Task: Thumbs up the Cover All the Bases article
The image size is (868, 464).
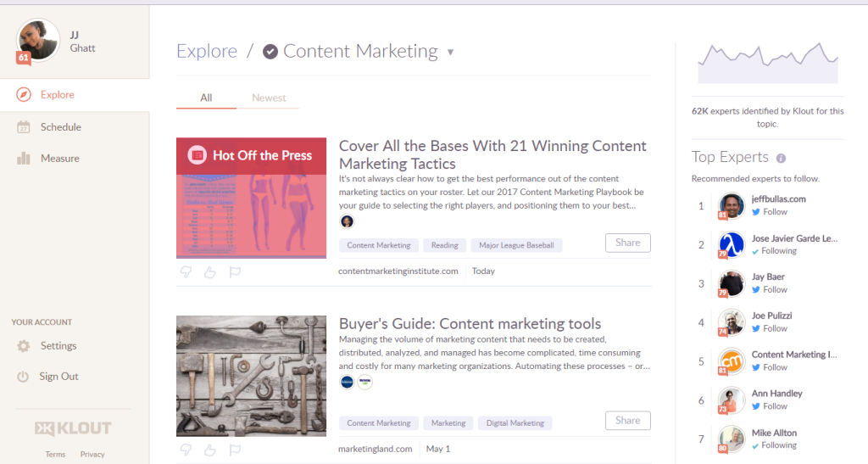Action: click(210, 271)
